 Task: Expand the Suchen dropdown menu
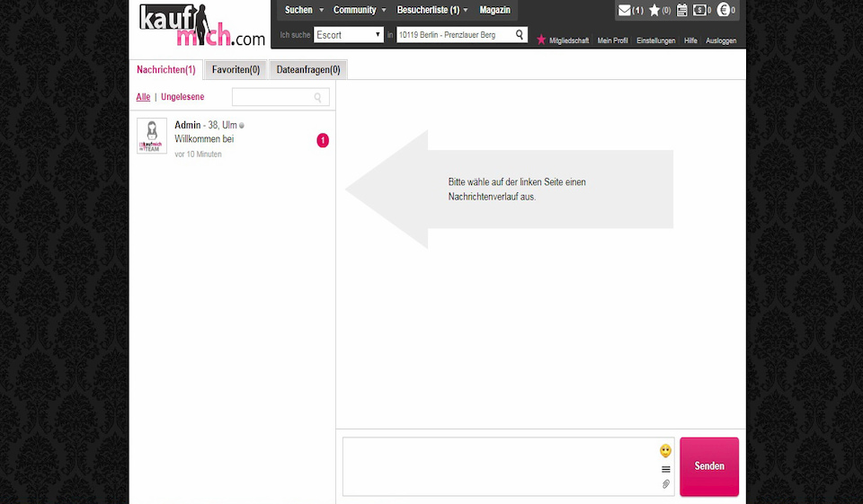[x=304, y=10]
